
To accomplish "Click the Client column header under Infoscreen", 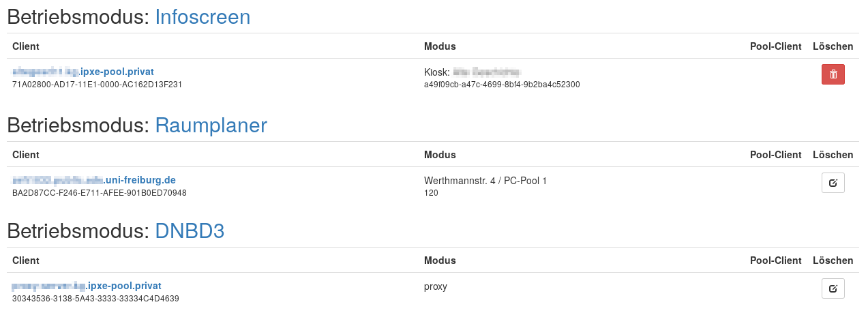I will [x=26, y=46].
